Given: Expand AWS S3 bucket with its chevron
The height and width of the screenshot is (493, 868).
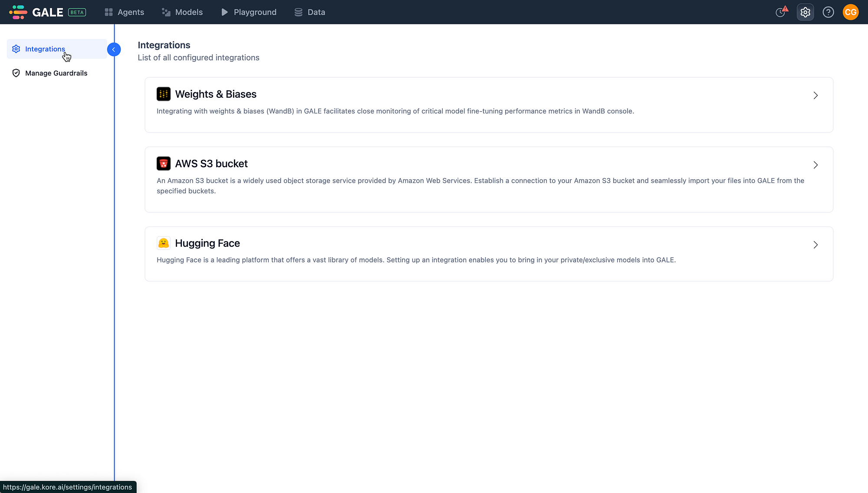Looking at the screenshot, I should click(x=815, y=165).
